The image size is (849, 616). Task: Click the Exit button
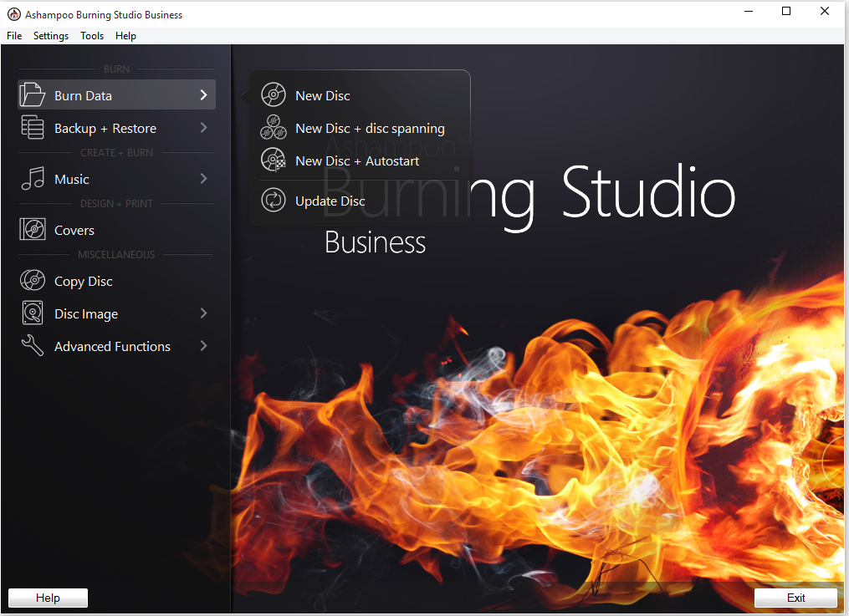pos(795,598)
